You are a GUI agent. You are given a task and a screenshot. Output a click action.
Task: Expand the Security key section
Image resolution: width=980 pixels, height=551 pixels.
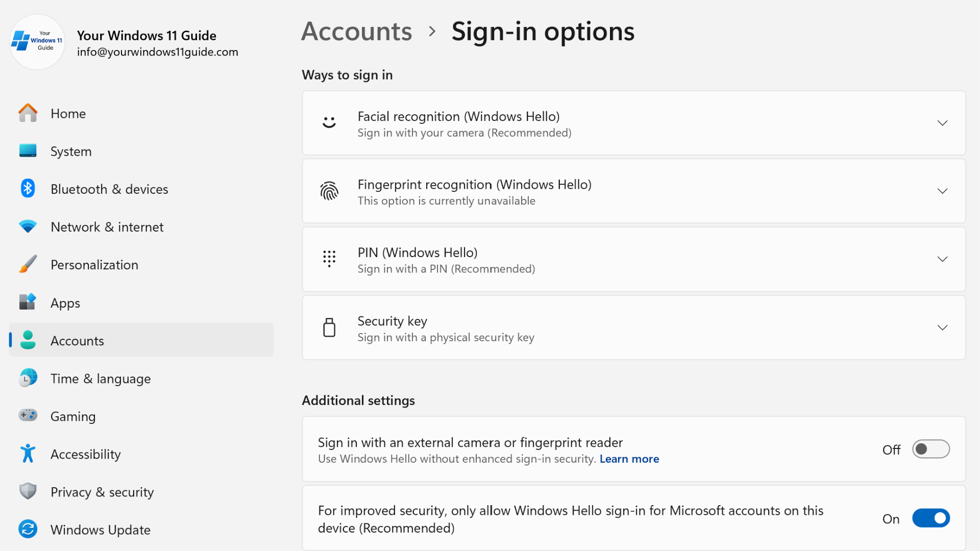942,327
